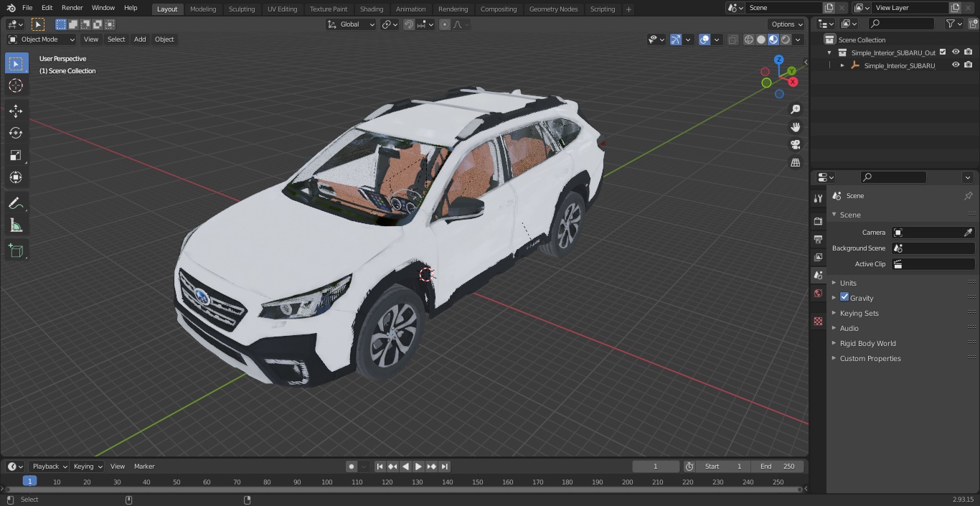Open the viewport Add menu

click(140, 39)
